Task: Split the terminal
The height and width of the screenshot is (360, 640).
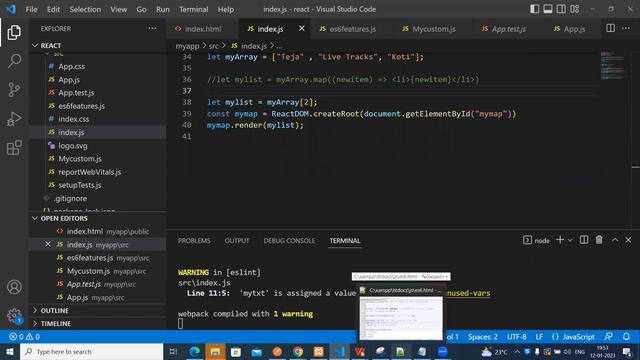Action: (x=584, y=240)
